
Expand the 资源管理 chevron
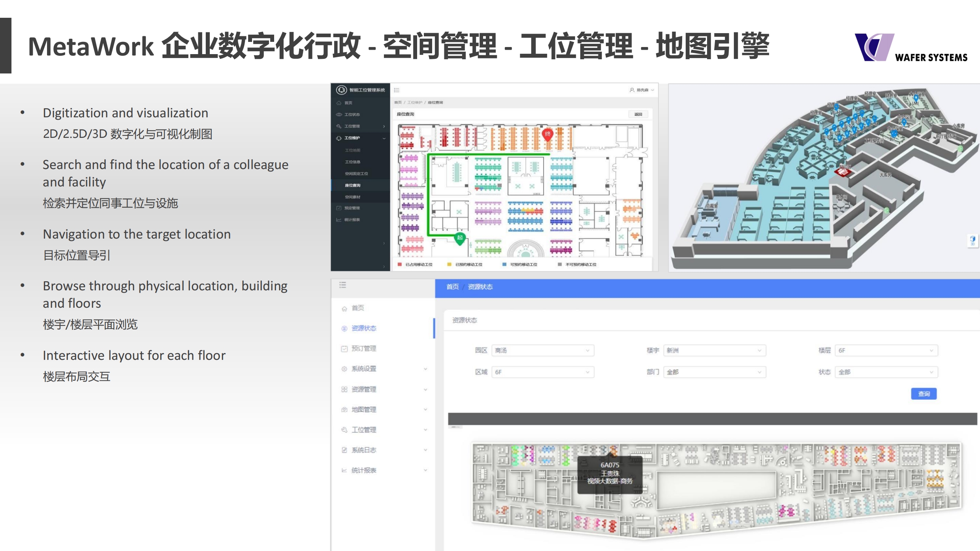[x=425, y=389]
